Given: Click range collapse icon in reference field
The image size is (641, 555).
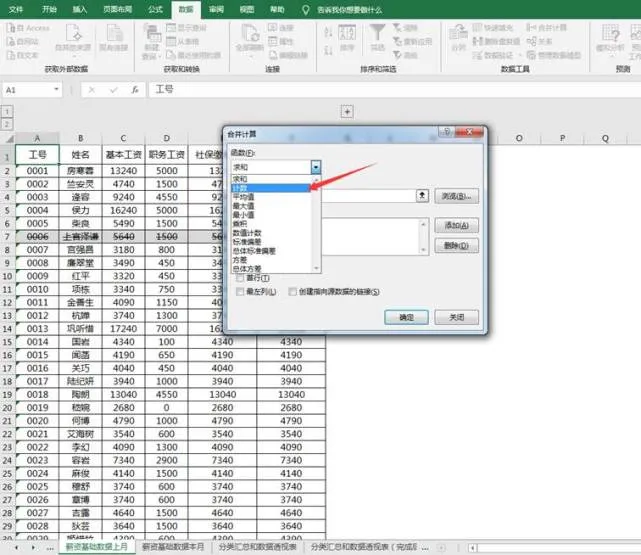Looking at the screenshot, I should [422, 196].
